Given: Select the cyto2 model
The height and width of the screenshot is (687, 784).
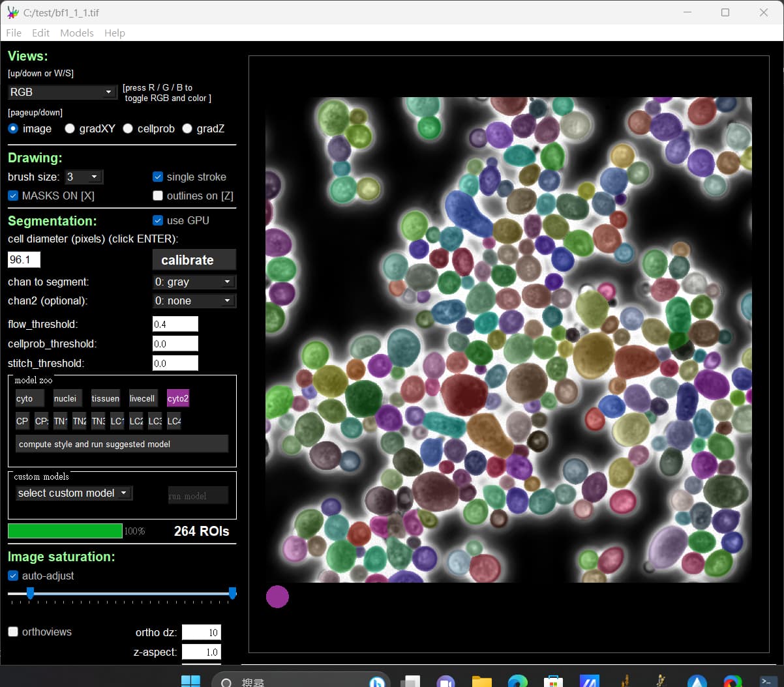Looking at the screenshot, I should pos(177,398).
